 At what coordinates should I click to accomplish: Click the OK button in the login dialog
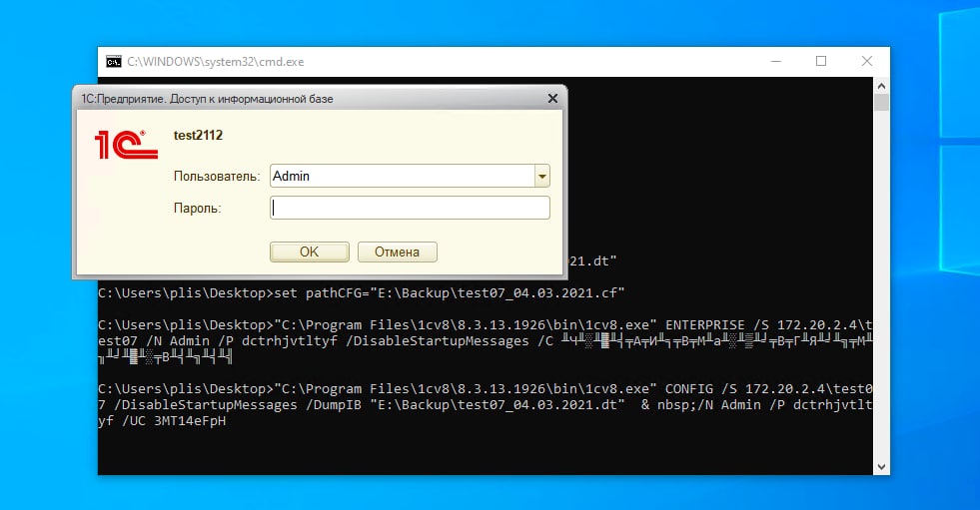tap(310, 252)
